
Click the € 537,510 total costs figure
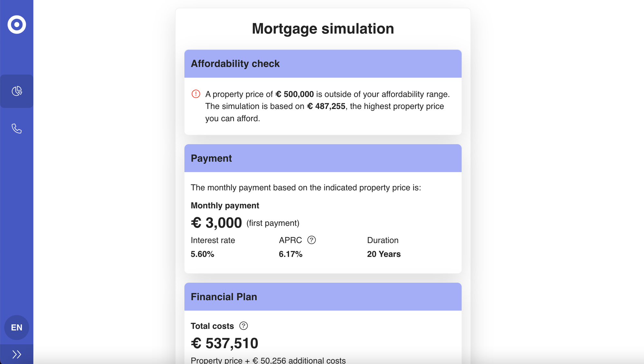point(224,343)
